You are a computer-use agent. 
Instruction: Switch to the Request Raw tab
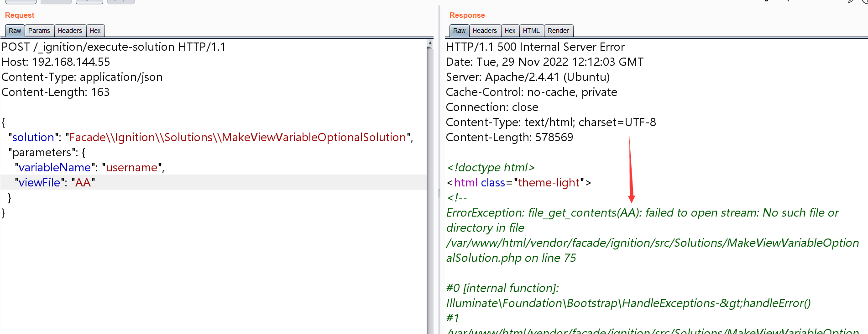[x=15, y=31]
